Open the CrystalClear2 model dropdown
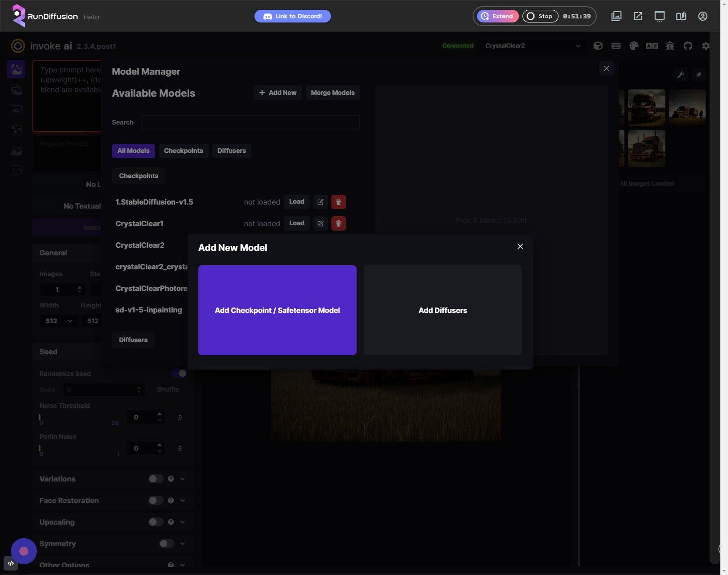The image size is (728, 575). click(532, 46)
